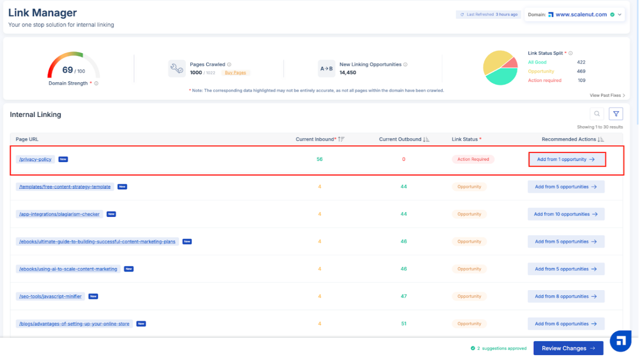Click info icon next to Link Status Split
644x363 pixels.
[x=571, y=53]
